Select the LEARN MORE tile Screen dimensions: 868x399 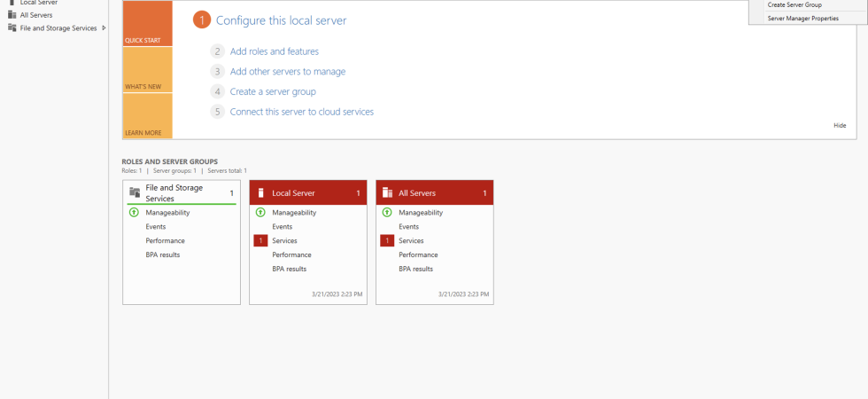147,116
